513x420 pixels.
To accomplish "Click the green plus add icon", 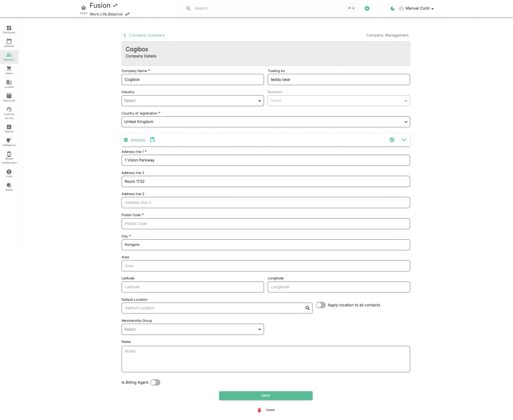I will 367,9.
